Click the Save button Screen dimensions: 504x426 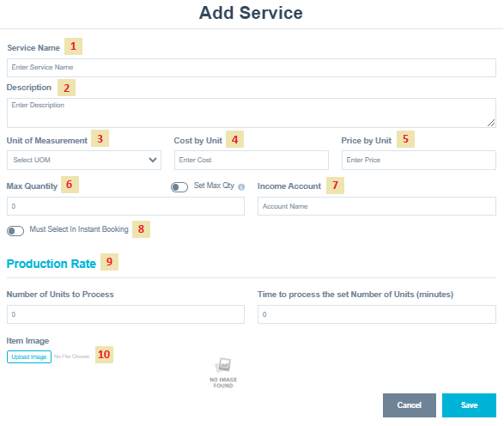(x=469, y=405)
